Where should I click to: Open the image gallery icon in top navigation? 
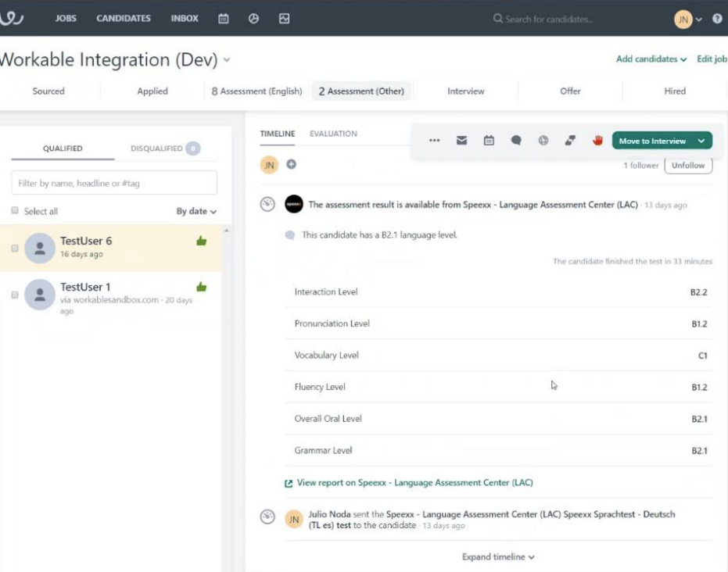pyautogui.click(x=284, y=19)
